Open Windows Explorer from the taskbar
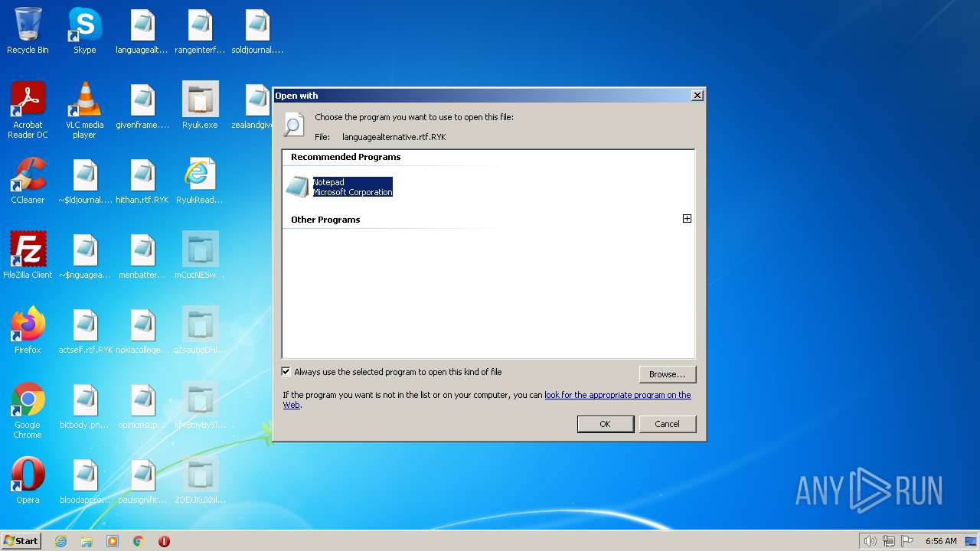 [x=87, y=541]
